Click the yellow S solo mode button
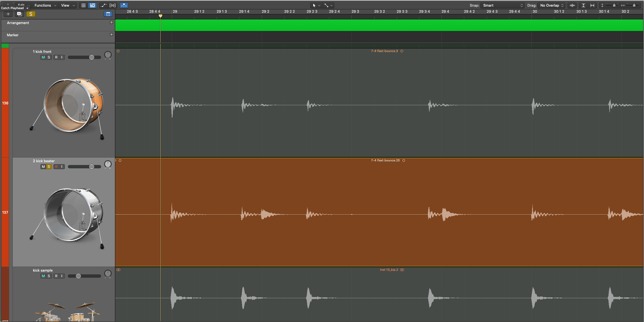 coord(30,14)
